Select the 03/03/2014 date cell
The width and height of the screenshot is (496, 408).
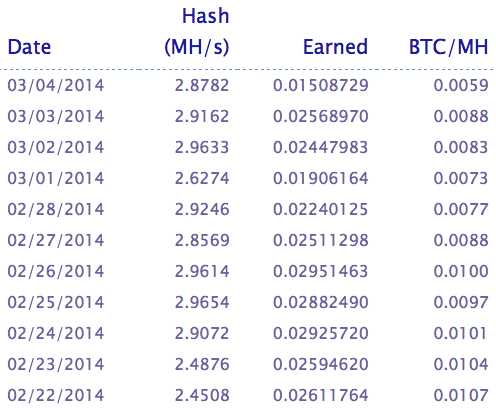56,116
